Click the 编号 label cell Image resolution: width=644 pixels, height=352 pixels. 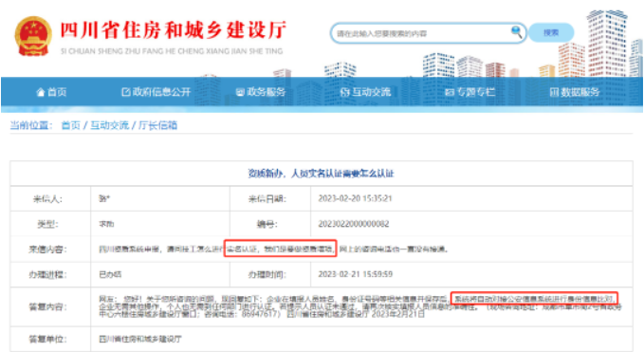coord(270,224)
